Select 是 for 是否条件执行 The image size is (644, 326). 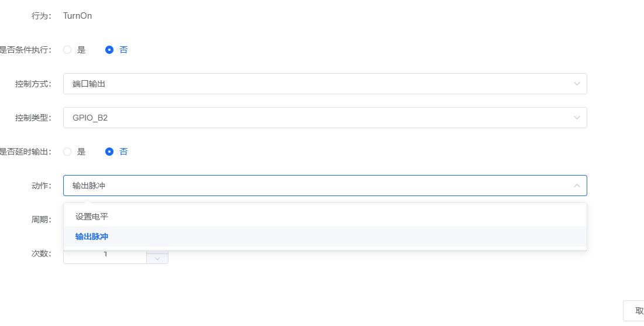point(67,50)
